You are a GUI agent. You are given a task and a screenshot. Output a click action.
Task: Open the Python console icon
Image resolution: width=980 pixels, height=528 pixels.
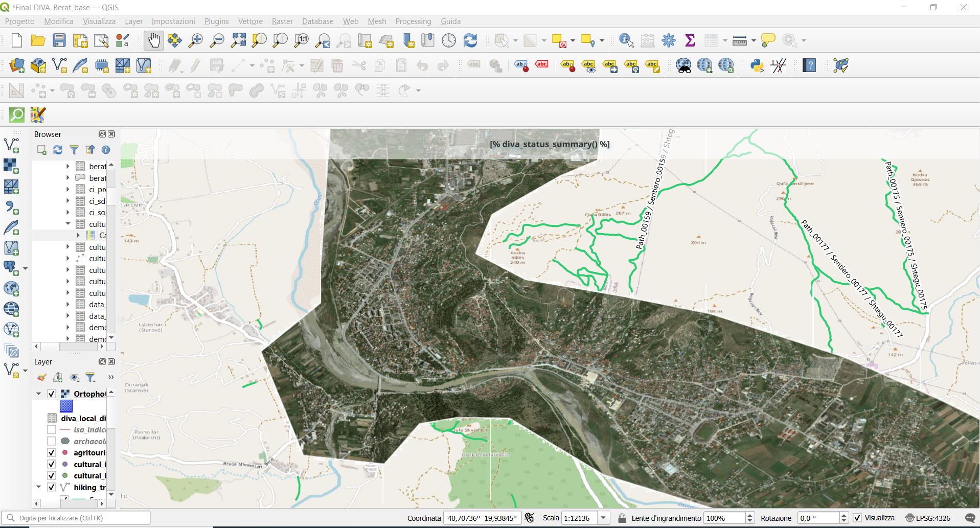[757, 65]
